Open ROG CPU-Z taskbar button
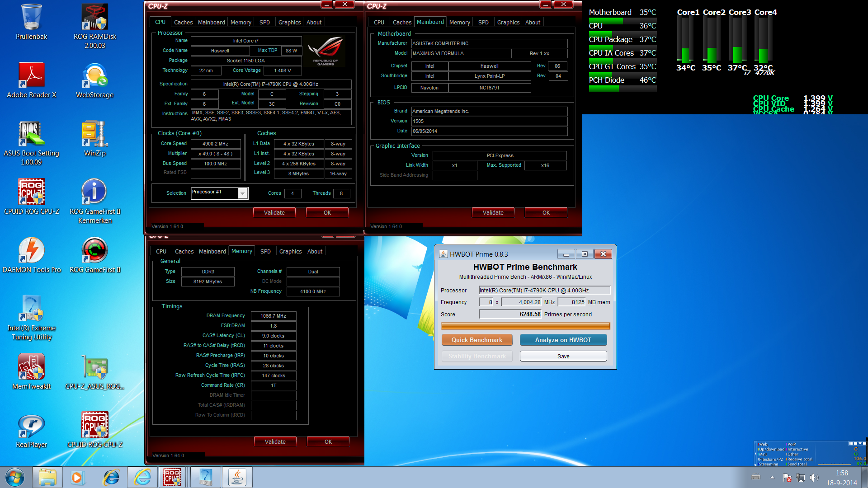Screen dimensions: 868x488 172,477
